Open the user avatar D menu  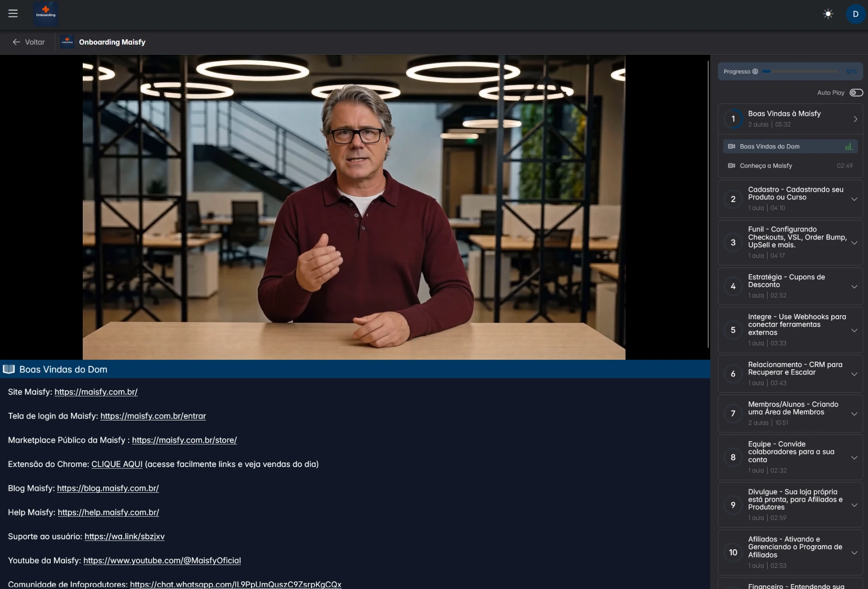(x=855, y=14)
